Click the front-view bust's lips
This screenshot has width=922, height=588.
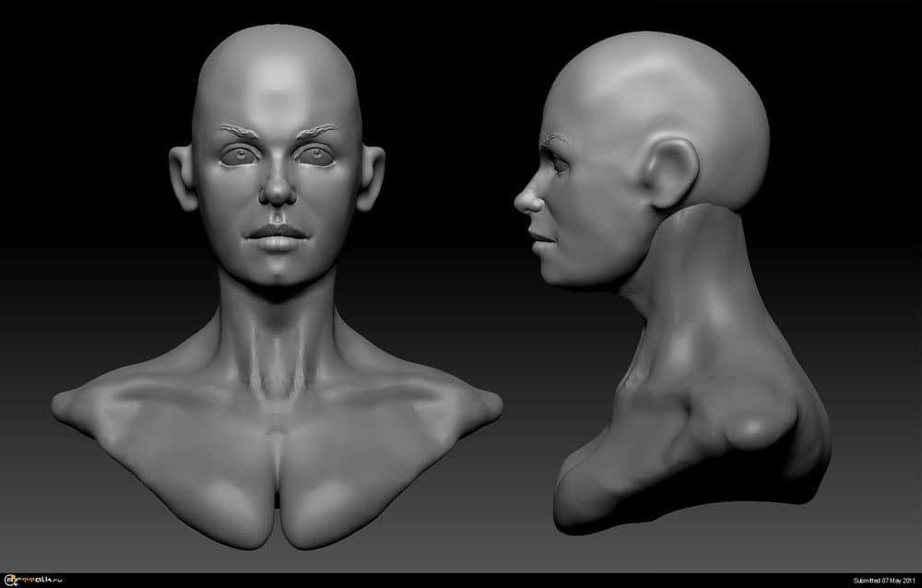pos(278,234)
